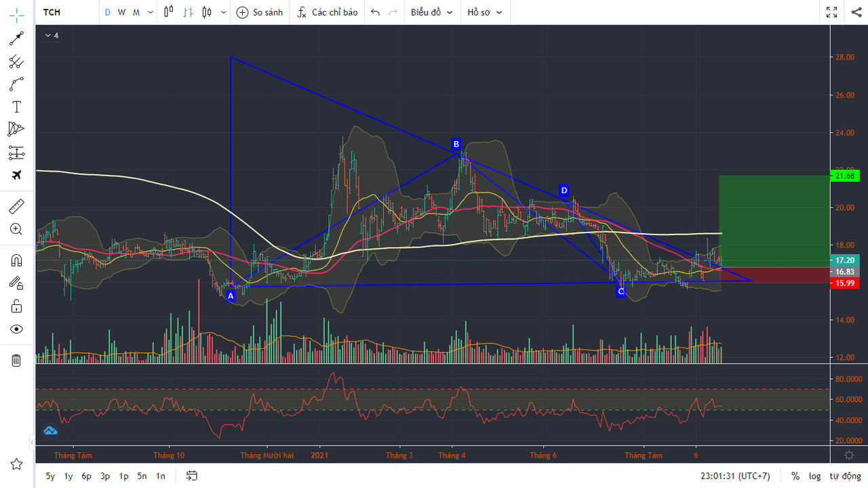Select the point D label on chart
The width and height of the screenshot is (868, 488).
[x=564, y=190]
